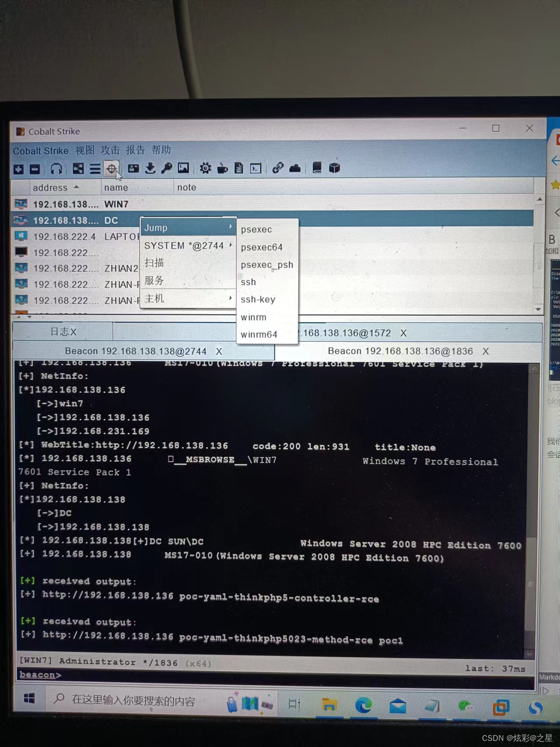
Task: Click the new connection plus icon
Action: pos(19,169)
